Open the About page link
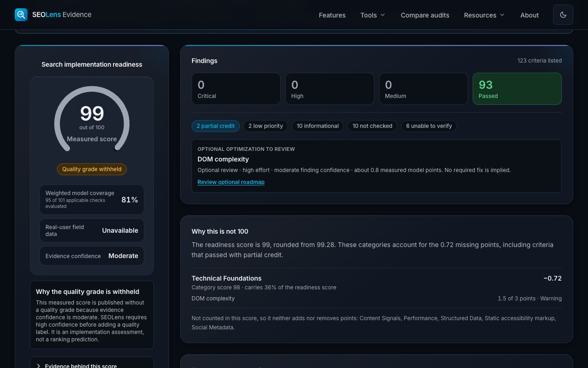Viewport: 588px width, 368px height. click(529, 15)
